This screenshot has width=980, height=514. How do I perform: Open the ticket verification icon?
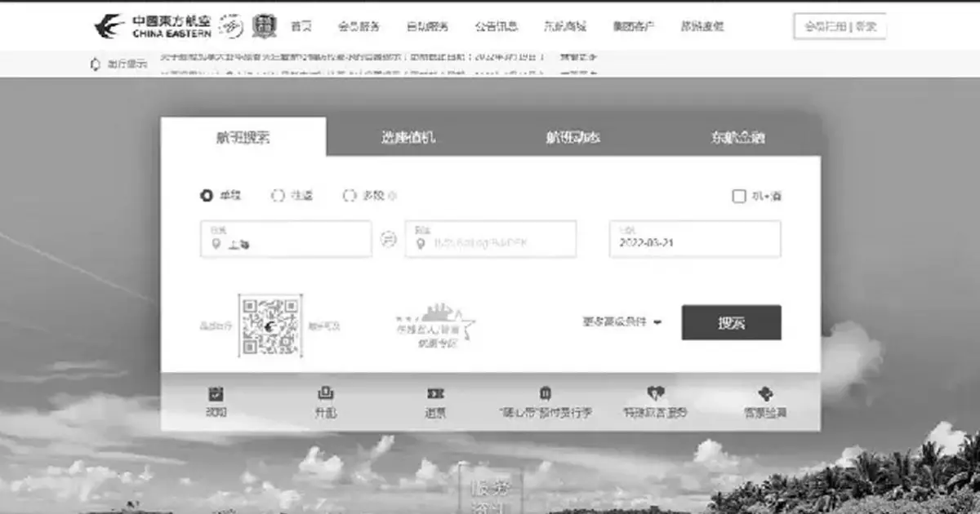coord(765,393)
